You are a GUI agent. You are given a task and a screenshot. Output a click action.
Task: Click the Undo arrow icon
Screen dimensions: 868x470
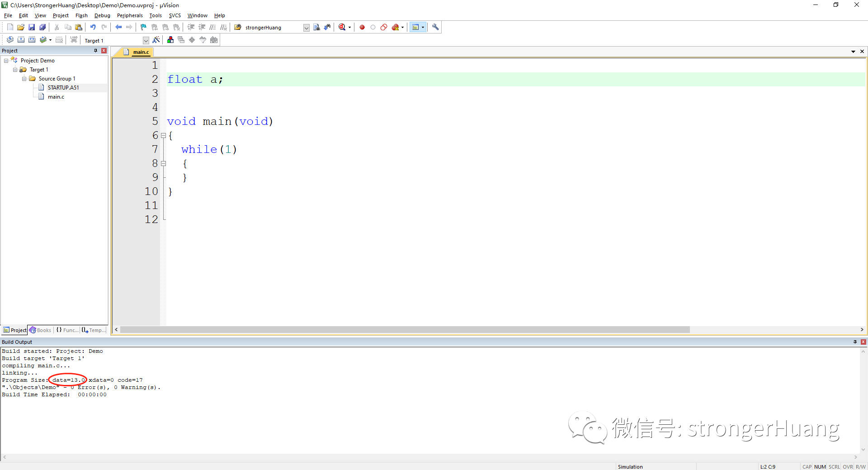(x=93, y=27)
